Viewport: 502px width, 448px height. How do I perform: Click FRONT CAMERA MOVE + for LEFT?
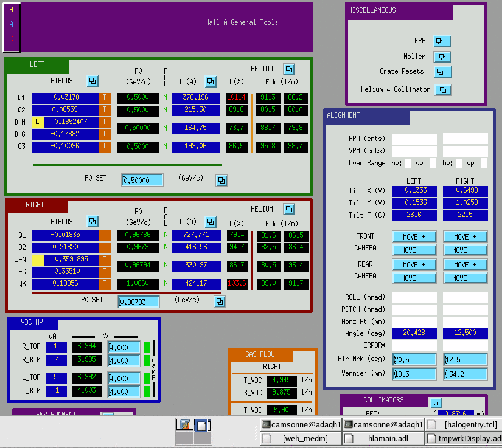414,237
